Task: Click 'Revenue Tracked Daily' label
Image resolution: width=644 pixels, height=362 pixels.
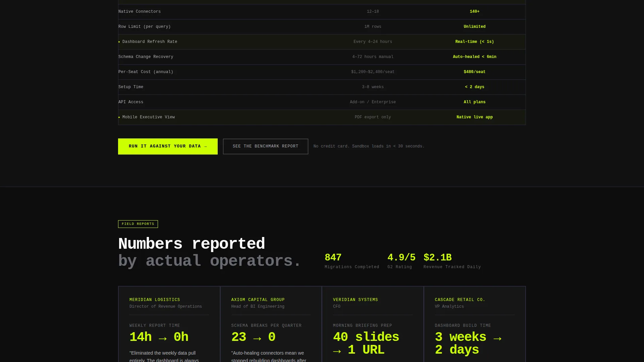Action: [452, 267]
